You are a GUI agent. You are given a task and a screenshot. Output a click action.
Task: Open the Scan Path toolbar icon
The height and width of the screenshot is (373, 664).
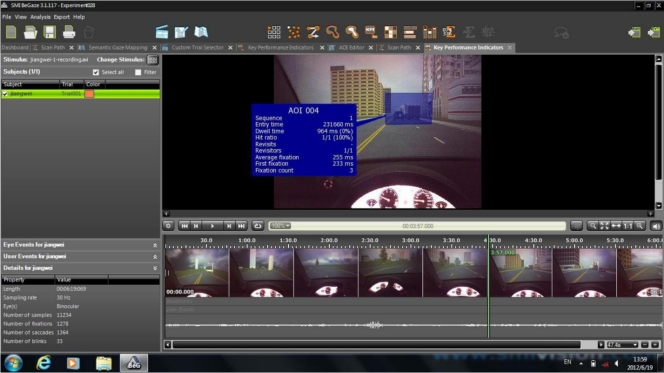(x=313, y=32)
